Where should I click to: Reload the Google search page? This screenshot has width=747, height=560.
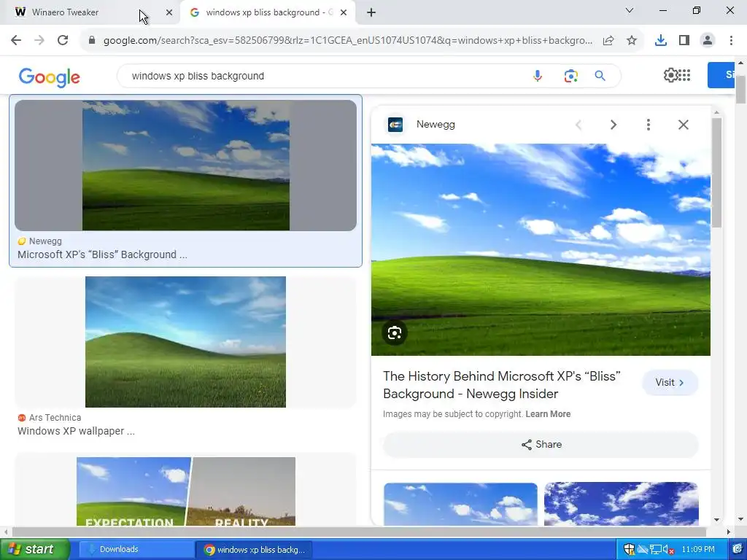click(x=63, y=40)
